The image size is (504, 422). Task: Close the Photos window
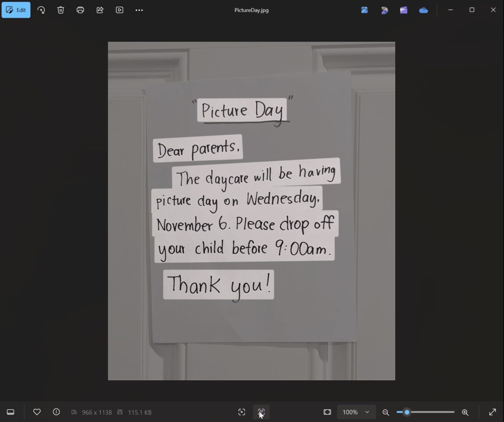pos(493,10)
